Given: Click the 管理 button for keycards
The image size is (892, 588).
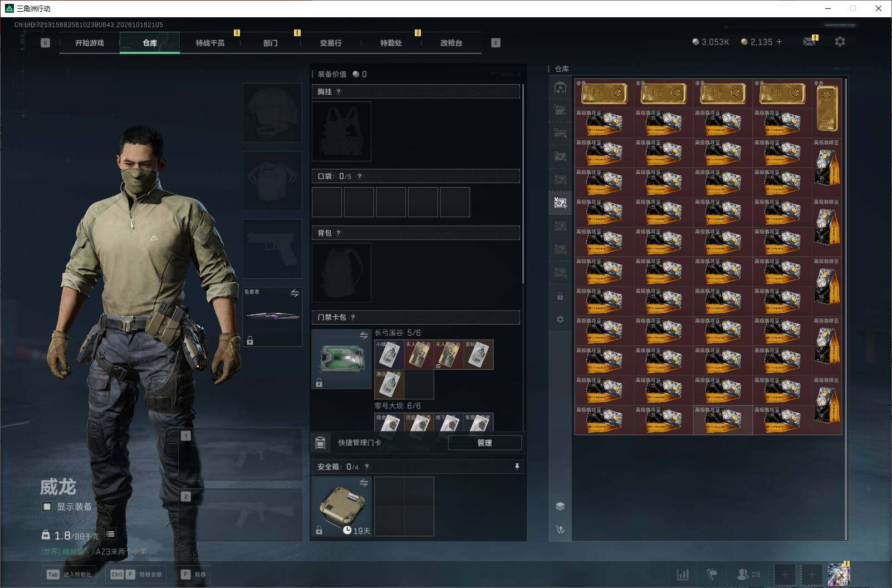Looking at the screenshot, I should pos(484,443).
